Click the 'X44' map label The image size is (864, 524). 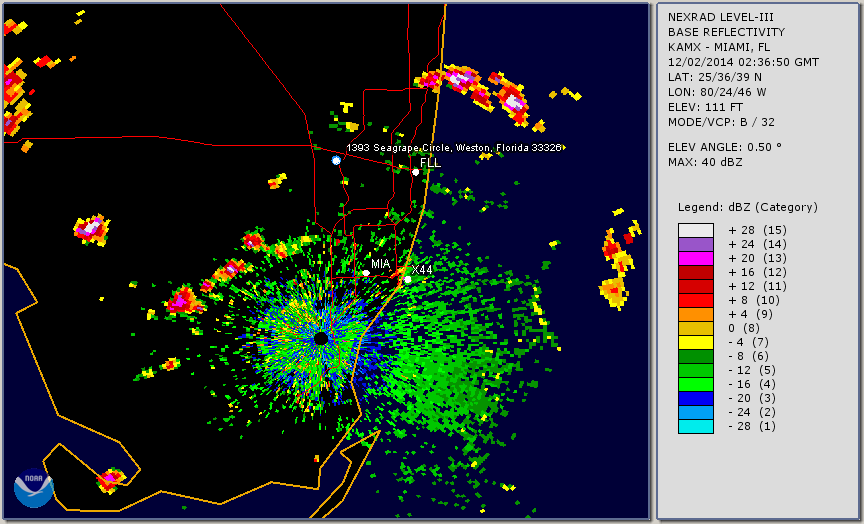(422, 269)
